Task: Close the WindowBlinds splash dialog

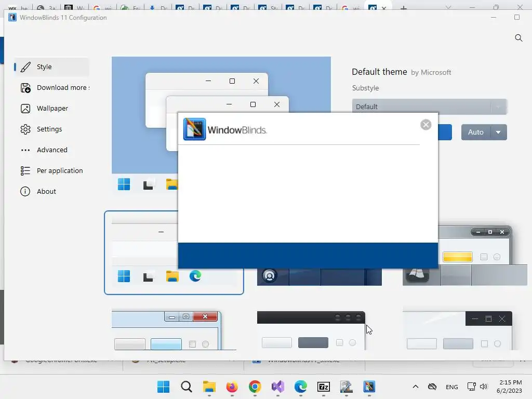Action: click(x=426, y=125)
